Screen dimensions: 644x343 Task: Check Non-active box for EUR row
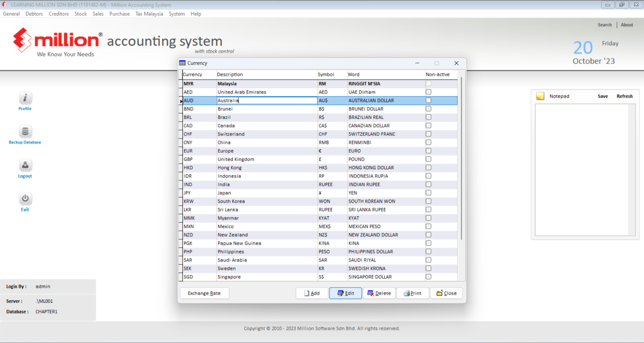(428, 151)
